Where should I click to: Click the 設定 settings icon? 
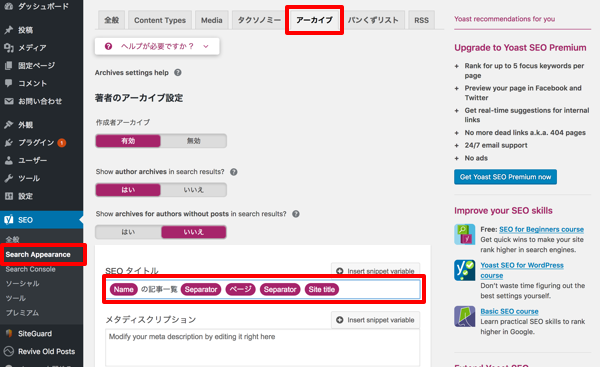[x=9, y=196]
